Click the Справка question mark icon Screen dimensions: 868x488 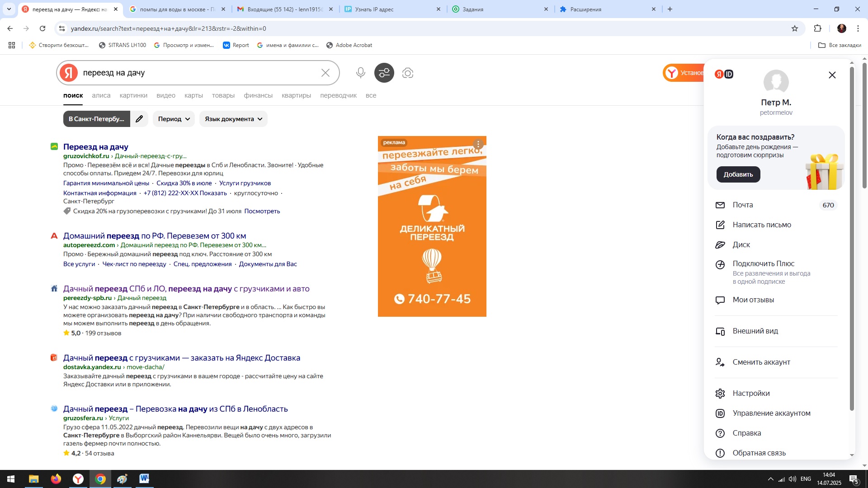coord(720,433)
